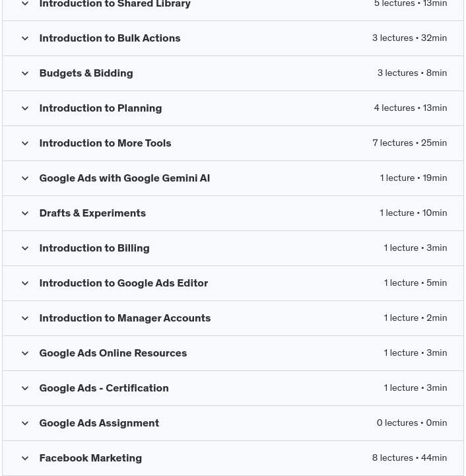Click chevron beside Budgets & Bidding
This screenshot has width=466, height=476.
(x=25, y=73)
